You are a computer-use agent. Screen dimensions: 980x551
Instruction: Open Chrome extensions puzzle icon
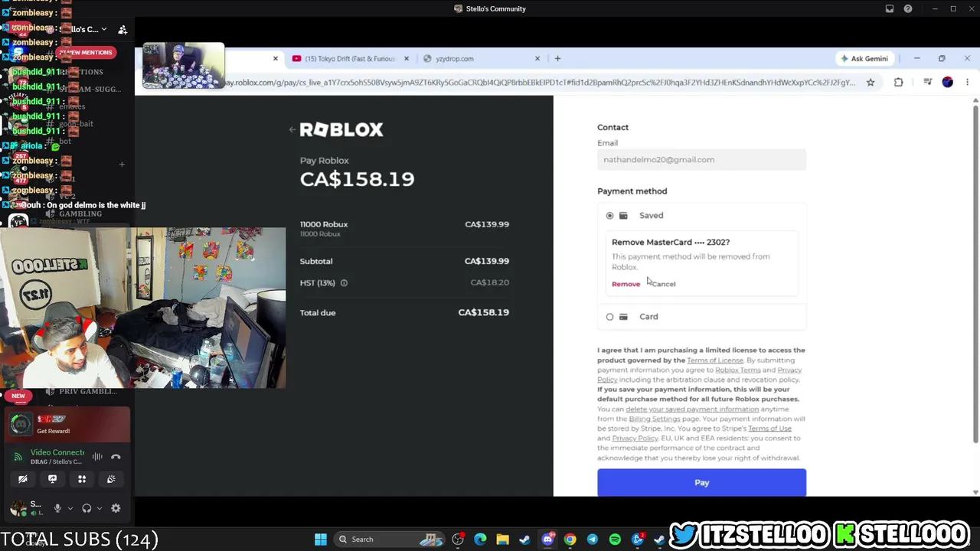pyautogui.click(x=898, y=82)
